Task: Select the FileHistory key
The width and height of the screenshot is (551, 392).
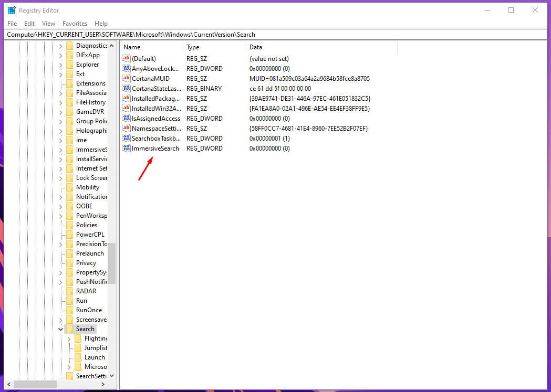Action: coord(91,102)
